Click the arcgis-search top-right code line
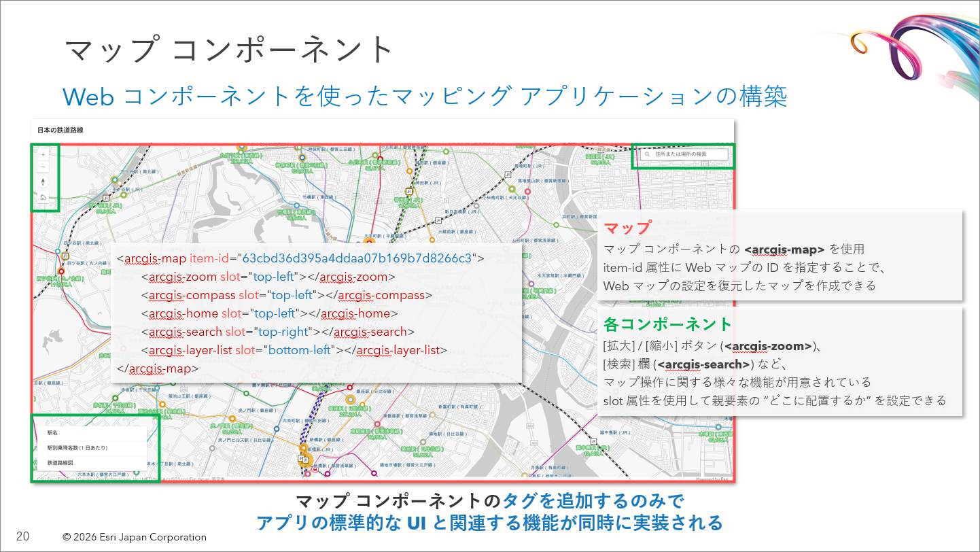Screen dimensions: 980x552 [x=278, y=332]
